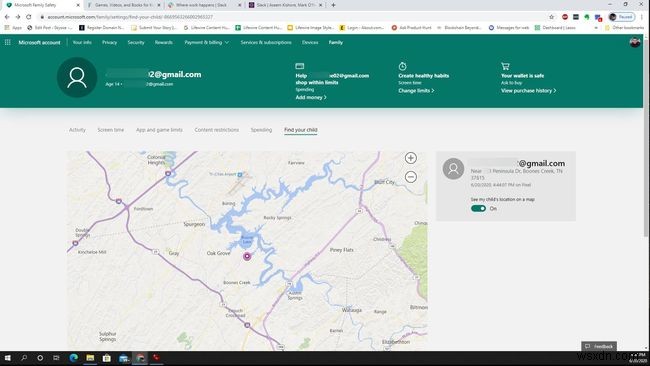Click Piney Flats label on map
Screen dimensions: 650x366
coord(342,250)
